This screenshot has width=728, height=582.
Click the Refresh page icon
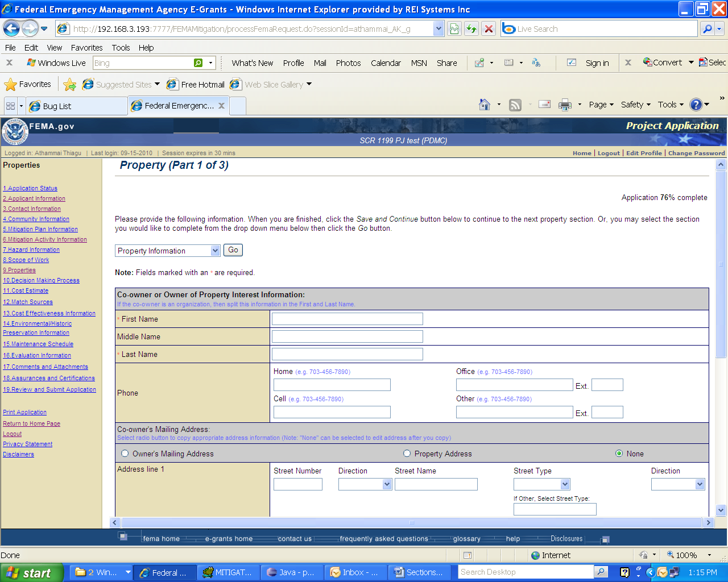pyautogui.click(x=471, y=28)
